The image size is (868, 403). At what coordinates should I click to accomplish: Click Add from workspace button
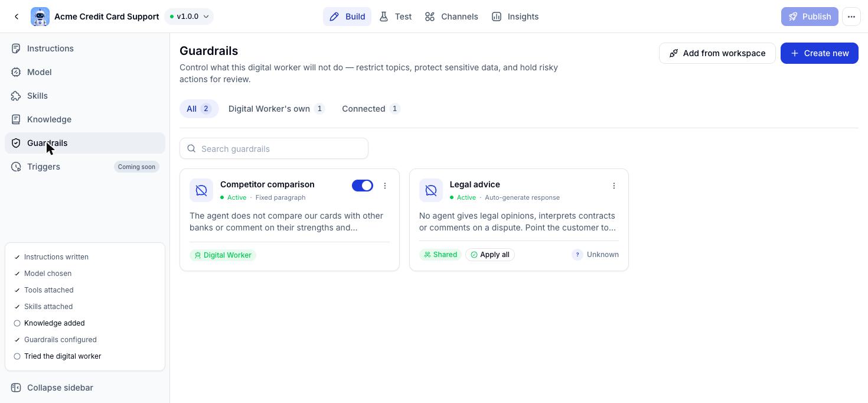click(x=717, y=53)
